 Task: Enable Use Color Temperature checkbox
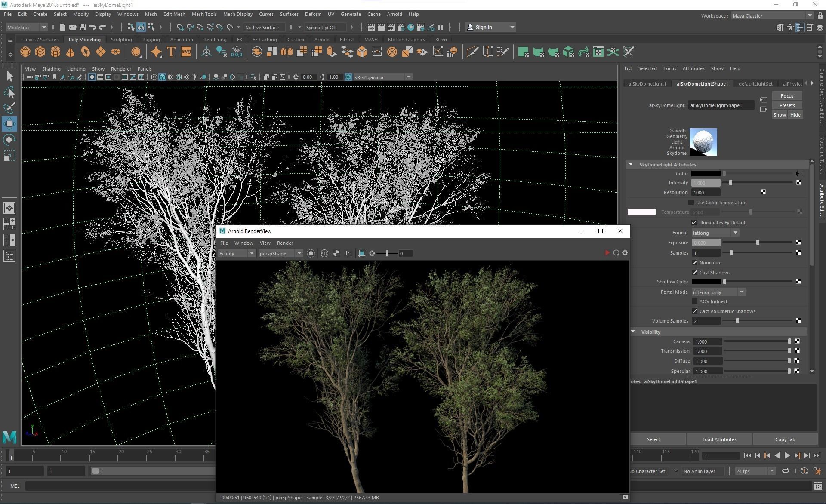(x=691, y=203)
